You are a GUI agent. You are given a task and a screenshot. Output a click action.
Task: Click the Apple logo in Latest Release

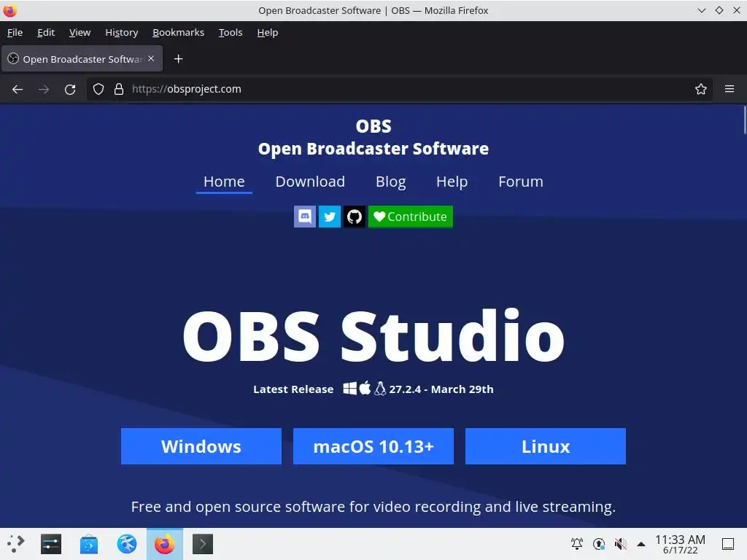[x=365, y=388]
